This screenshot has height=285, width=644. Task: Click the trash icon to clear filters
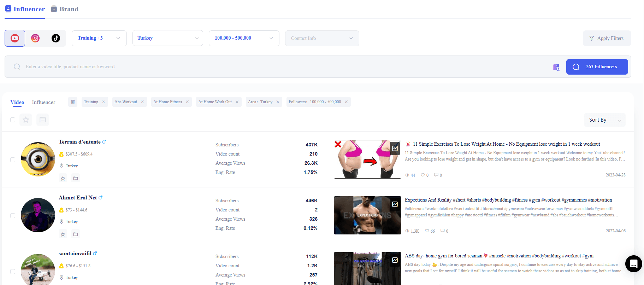pos(73,102)
